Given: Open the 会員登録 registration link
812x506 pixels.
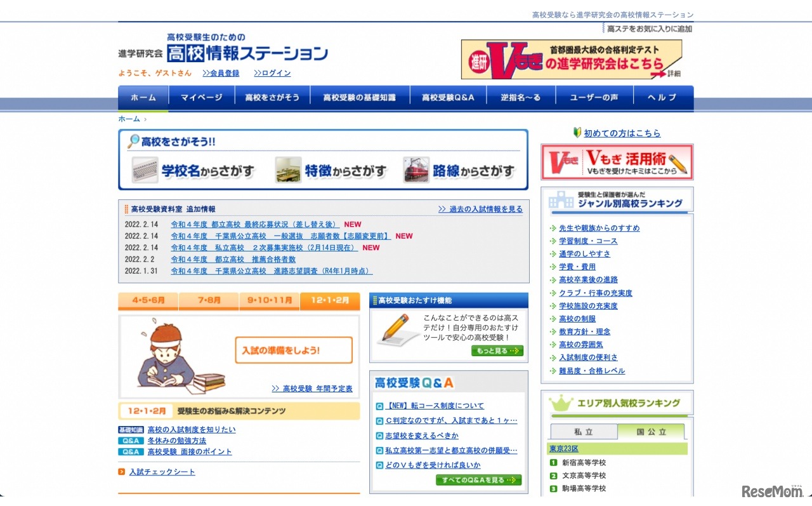Looking at the screenshot, I should point(221,73).
